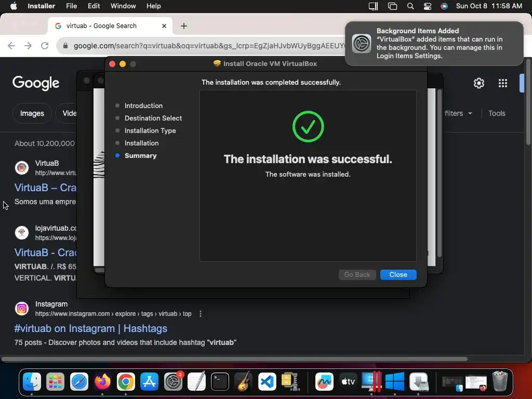Go forward in Chrome
The height and width of the screenshot is (399, 532).
[28, 46]
